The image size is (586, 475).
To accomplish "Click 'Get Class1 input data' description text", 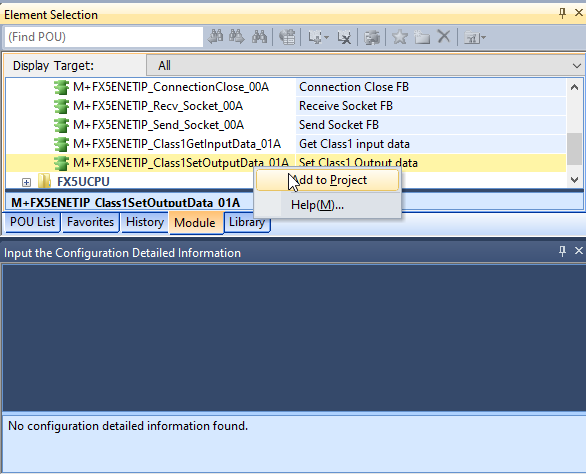I will (354, 144).
